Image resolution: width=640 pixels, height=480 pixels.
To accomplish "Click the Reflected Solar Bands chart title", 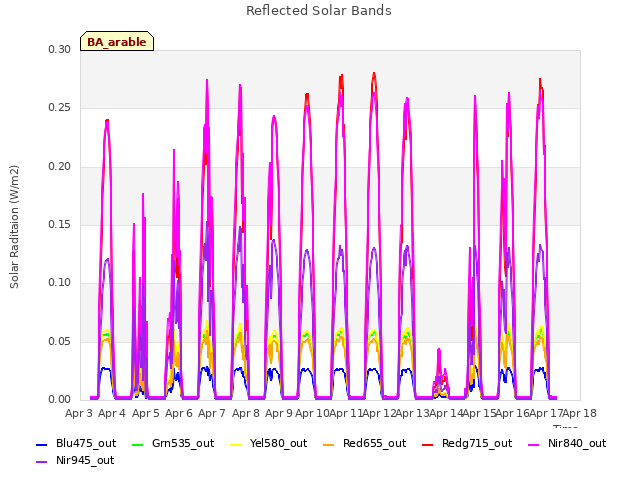I will pyautogui.click(x=319, y=11).
